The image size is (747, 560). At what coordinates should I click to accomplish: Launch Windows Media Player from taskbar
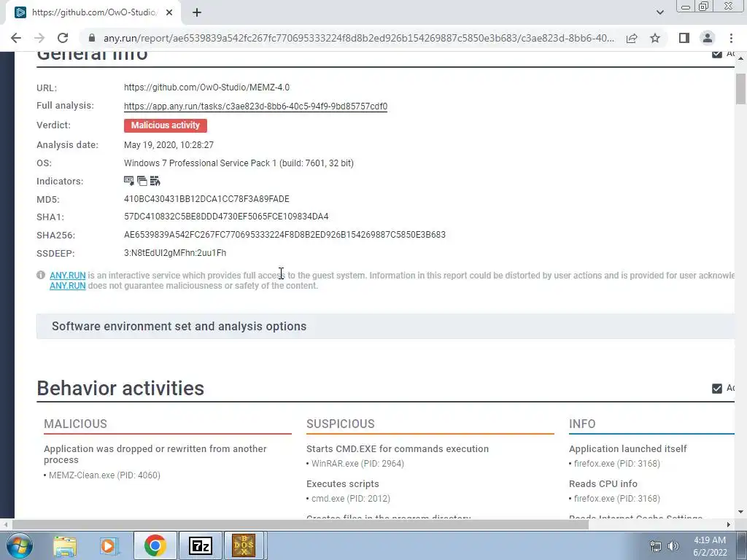[109, 545]
